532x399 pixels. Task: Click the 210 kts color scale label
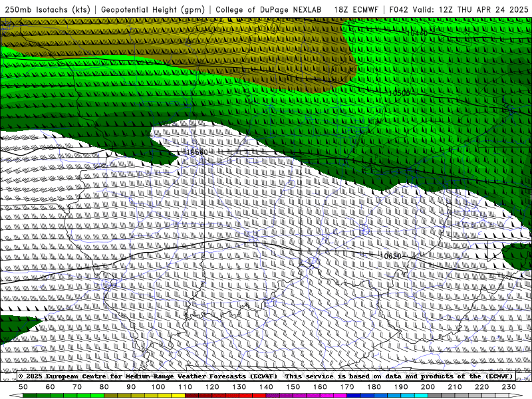(x=455, y=387)
